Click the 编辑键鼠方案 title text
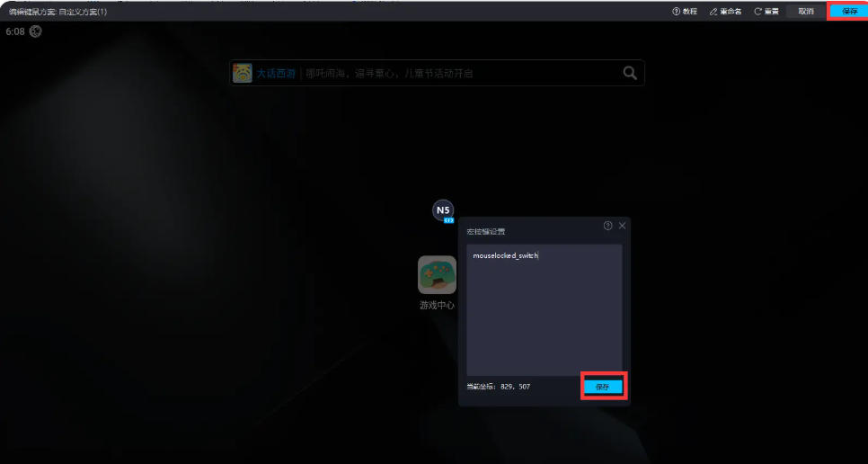This screenshot has width=868, height=464. pyautogui.click(x=58, y=12)
